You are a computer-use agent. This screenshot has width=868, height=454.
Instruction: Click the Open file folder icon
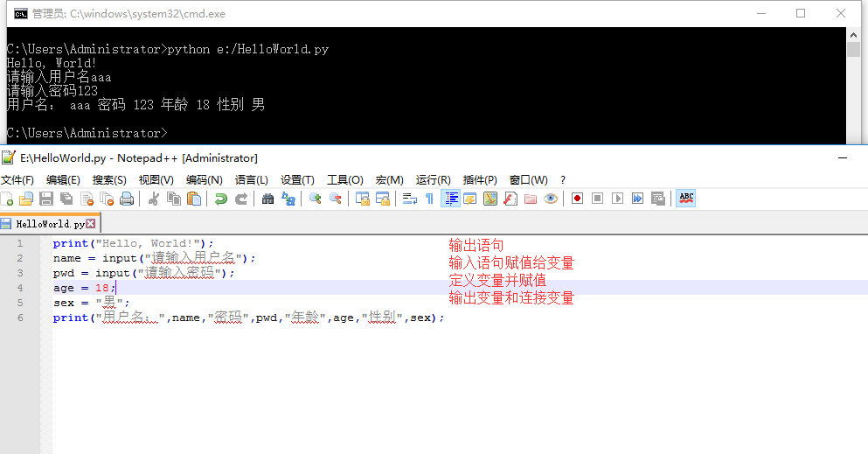[x=26, y=199]
